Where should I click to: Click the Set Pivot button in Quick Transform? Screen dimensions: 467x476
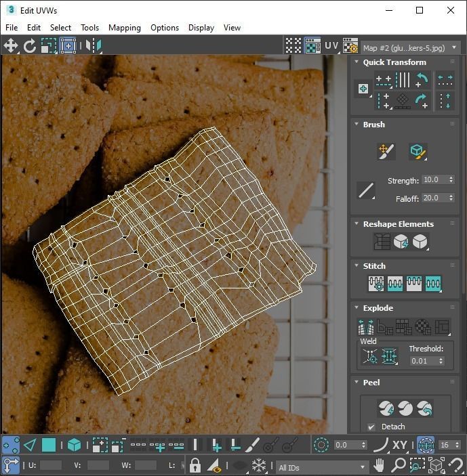363,89
